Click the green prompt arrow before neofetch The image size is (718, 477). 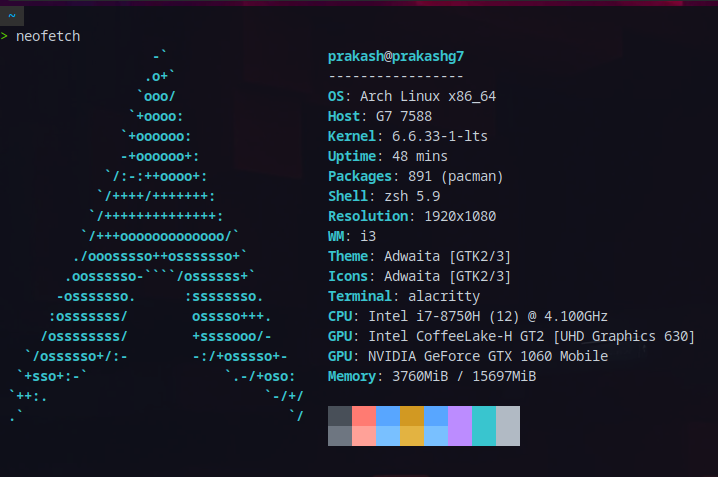pyautogui.click(x=4, y=36)
